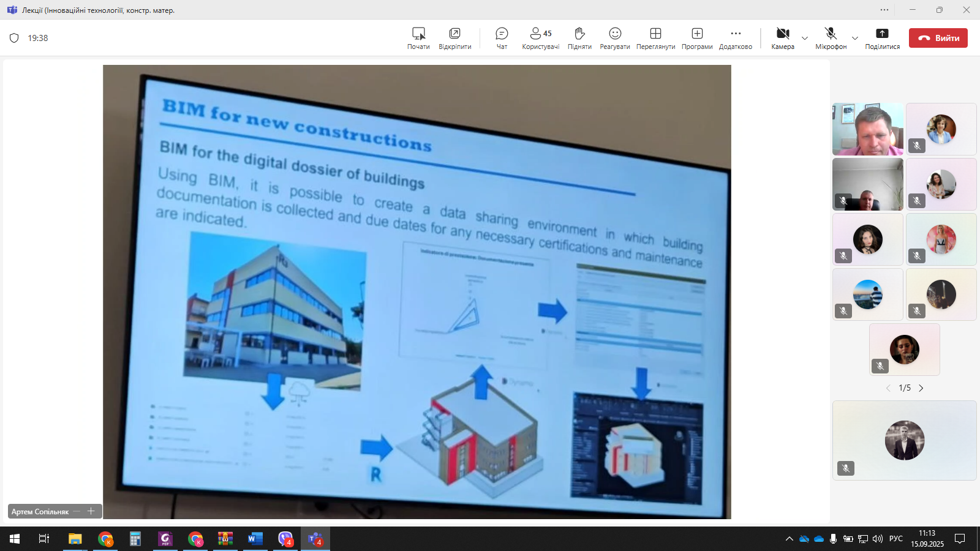Expand microphone options dropdown arrow
980x551 pixels.
855,38
